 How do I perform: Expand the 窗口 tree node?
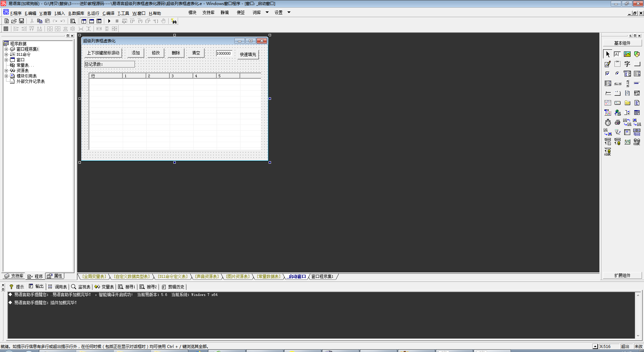tap(6, 60)
